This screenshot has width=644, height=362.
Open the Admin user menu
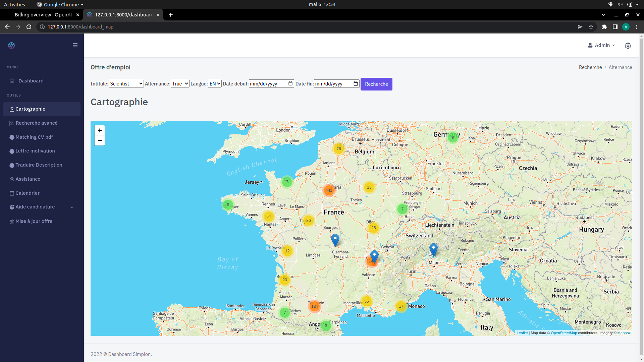[602, 45]
